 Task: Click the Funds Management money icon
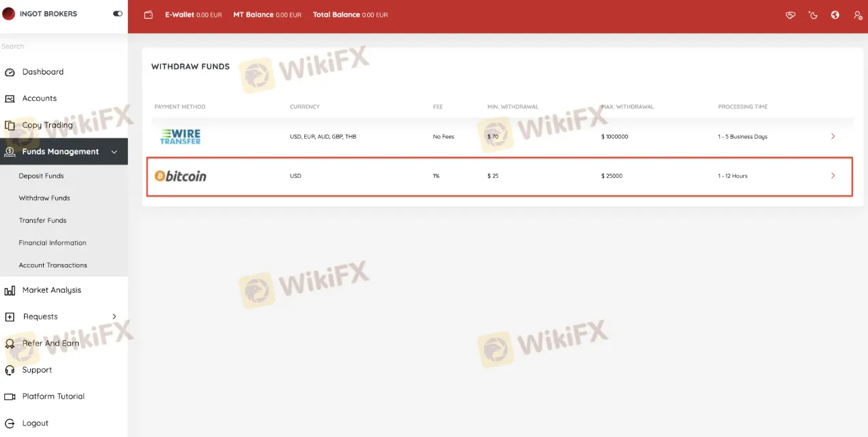point(10,152)
